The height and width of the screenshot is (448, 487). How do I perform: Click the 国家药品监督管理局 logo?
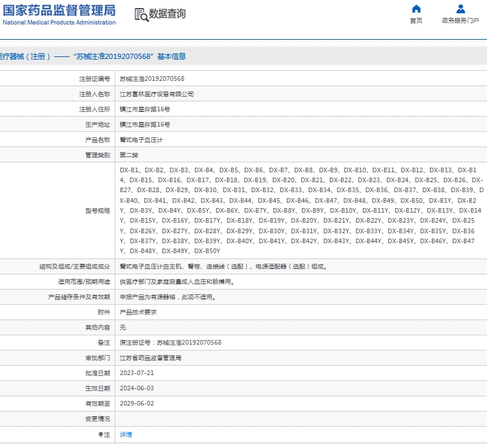59,15
